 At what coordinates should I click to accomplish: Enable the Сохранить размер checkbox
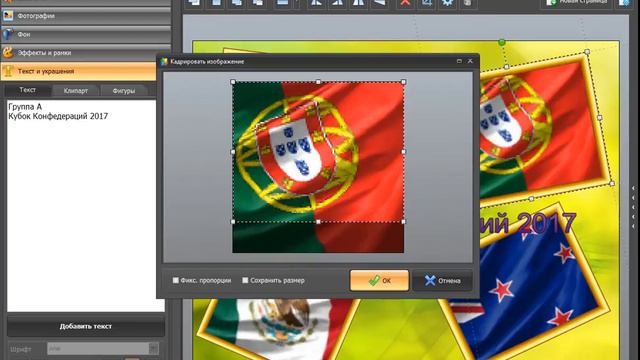245,280
